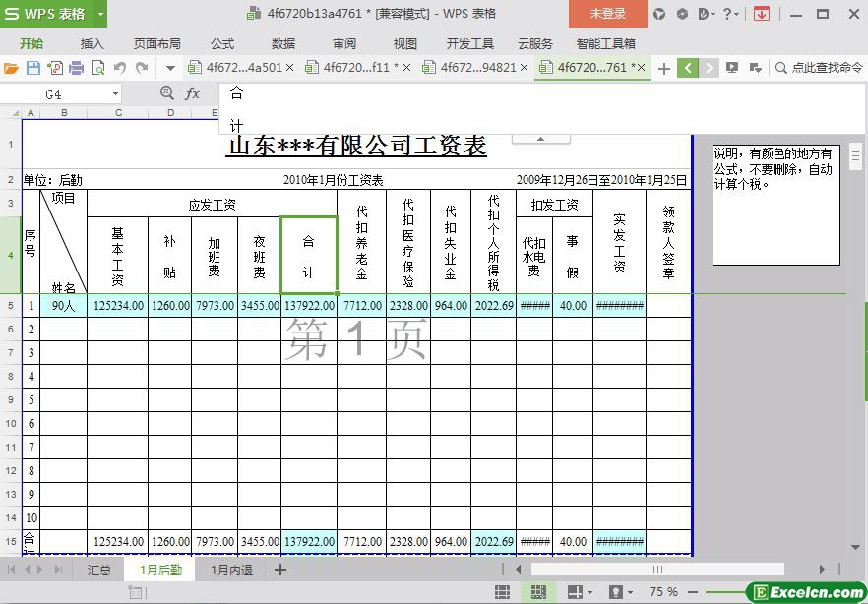Screen dimensions: 868x604
Task: Click the Print Preview icon
Action: tap(97, 68)
